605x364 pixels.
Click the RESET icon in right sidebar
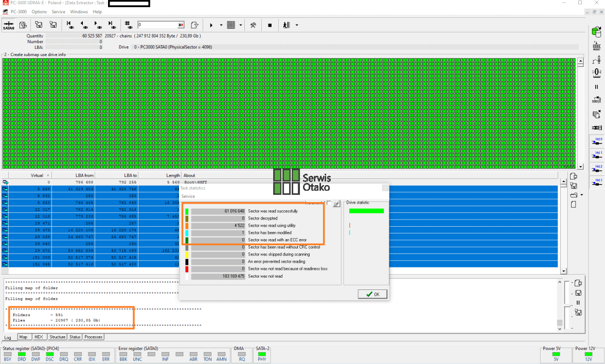597,46
